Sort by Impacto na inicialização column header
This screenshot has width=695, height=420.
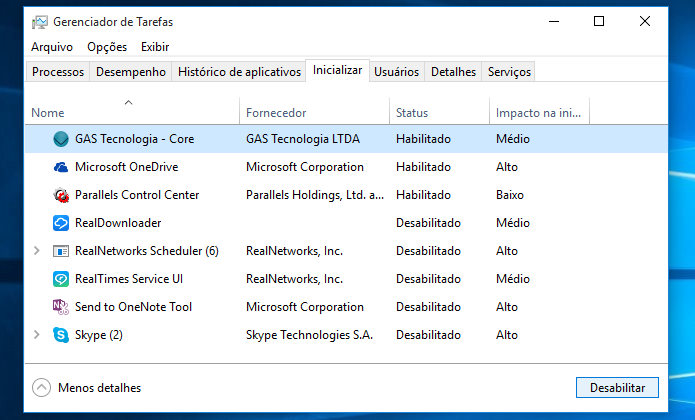coord(539,111)
